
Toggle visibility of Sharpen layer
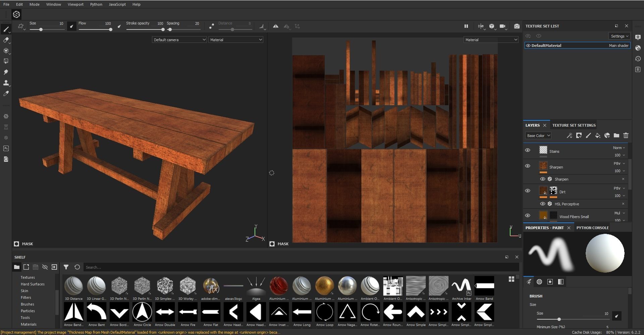[x=528, y=166]
